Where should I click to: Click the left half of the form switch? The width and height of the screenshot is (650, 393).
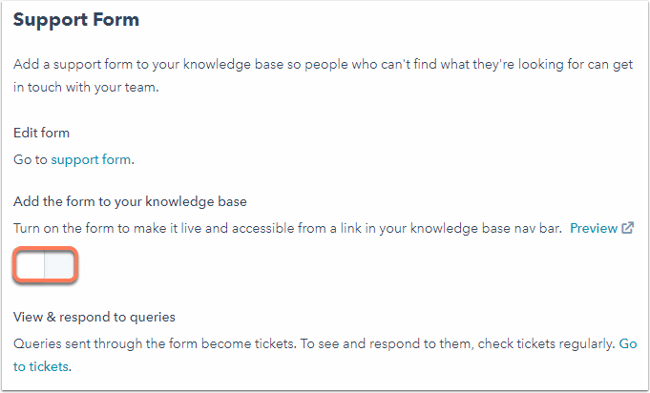pos(30,265)
